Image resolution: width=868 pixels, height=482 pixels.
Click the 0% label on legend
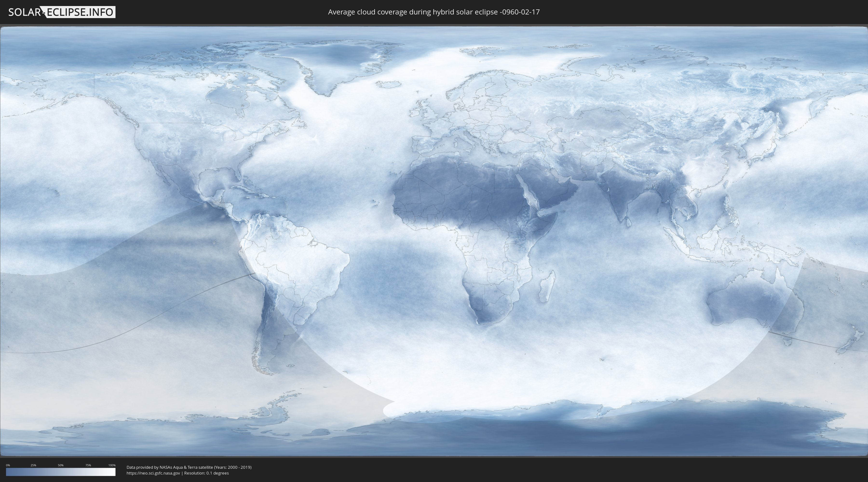coord(8,465)
